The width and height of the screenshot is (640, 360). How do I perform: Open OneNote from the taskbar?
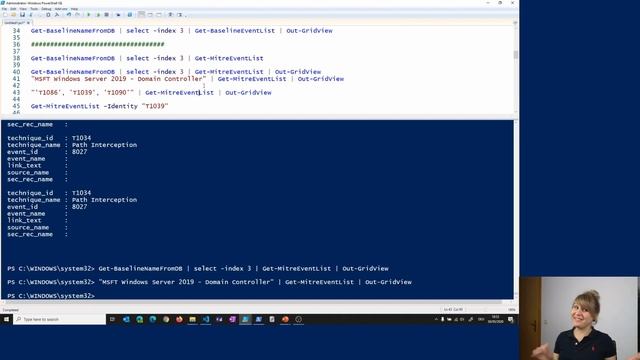click(x=232, y=319)
